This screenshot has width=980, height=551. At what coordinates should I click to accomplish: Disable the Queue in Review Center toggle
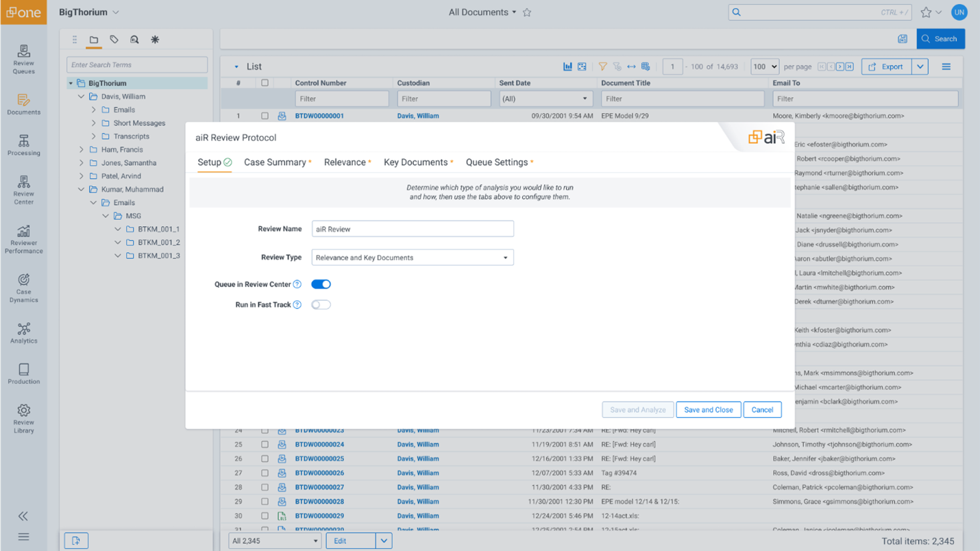(320, 284)
